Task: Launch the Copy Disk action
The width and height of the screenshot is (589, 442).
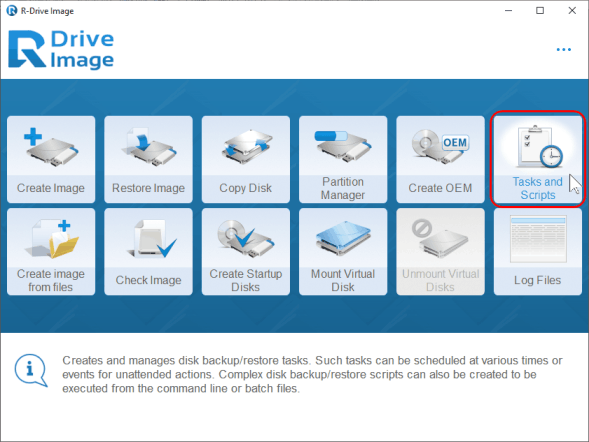Action: [246, 159]
